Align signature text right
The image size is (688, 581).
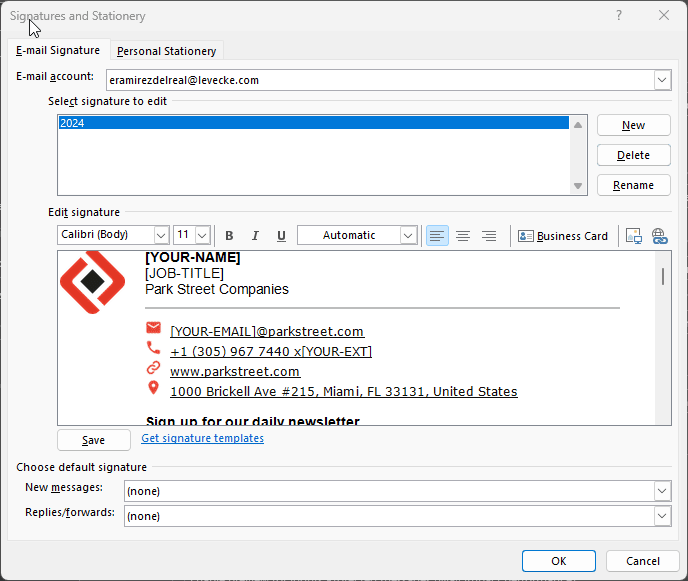tap(489, 236)
